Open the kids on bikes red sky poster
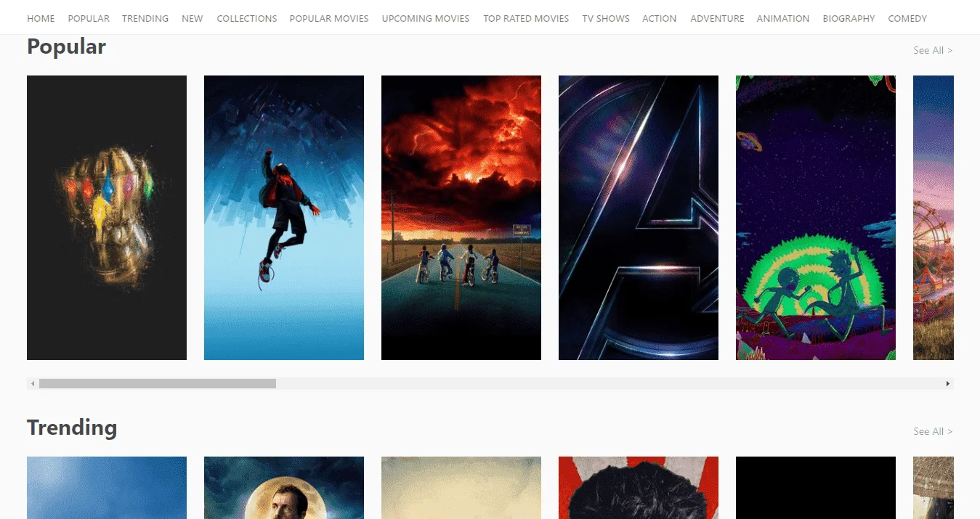980x519 pixels. [461, 218]
